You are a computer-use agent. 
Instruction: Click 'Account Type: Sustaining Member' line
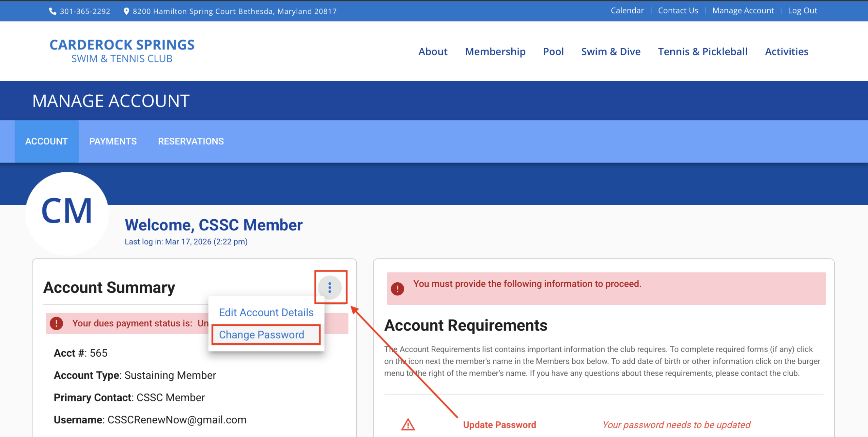pyautogui.click(x=135, y=375)
